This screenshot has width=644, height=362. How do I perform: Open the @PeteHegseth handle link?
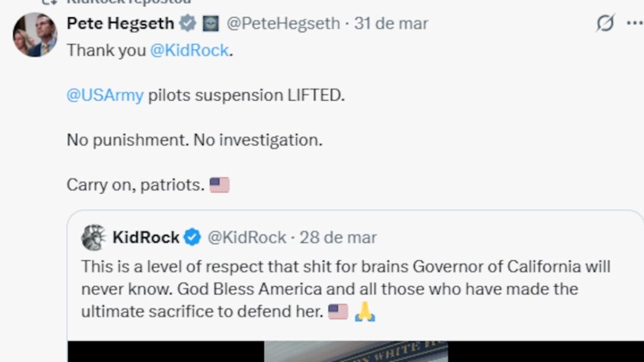pyautogui.click(x=283, y=23)
